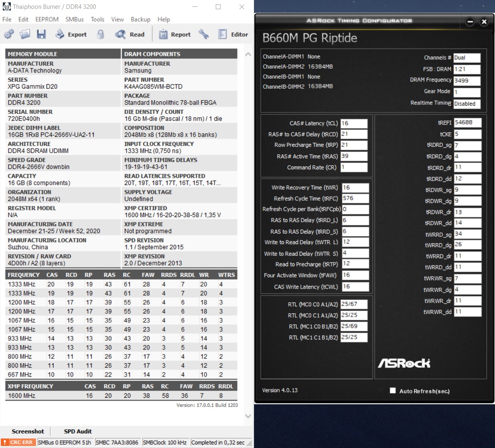Click the save floppy disk icon
This screenshot has height=448, width=495.
click(x=41, y=35)
